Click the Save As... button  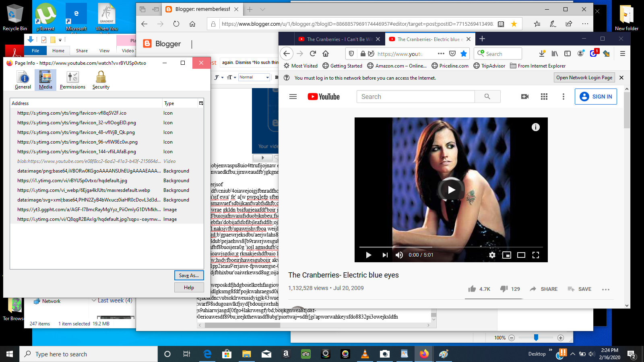tap(189, 276)
